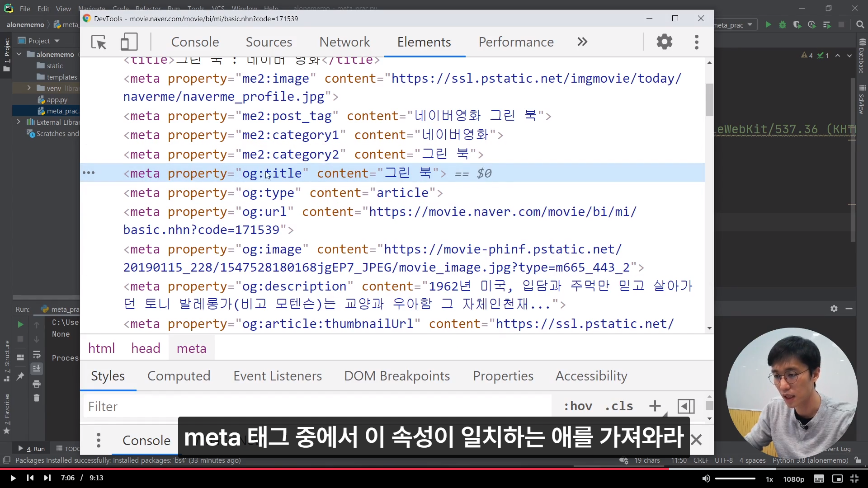The height and width of the screenshot is (488, 868).
Task: Click print icon in Run panel
Action: [37, 384]
